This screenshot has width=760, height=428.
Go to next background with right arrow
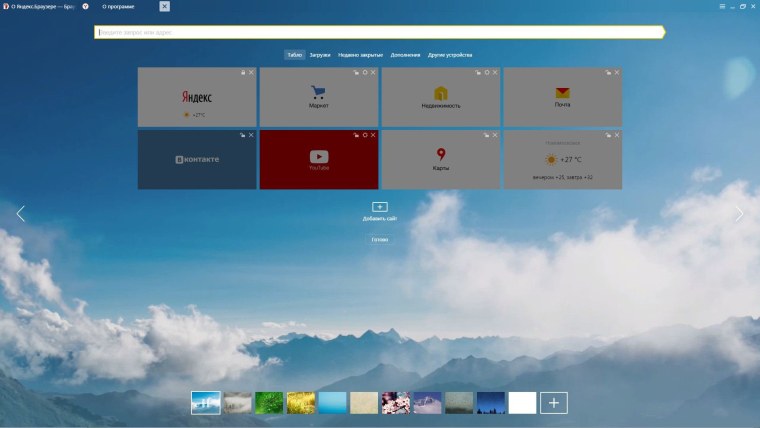coord(739,213)
